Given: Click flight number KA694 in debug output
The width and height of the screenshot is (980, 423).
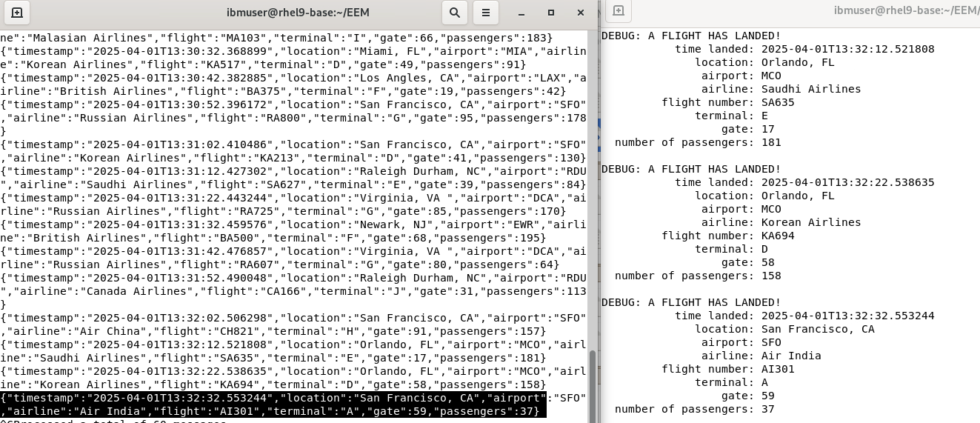Looking at the screenshot, I should click(778, 236).
